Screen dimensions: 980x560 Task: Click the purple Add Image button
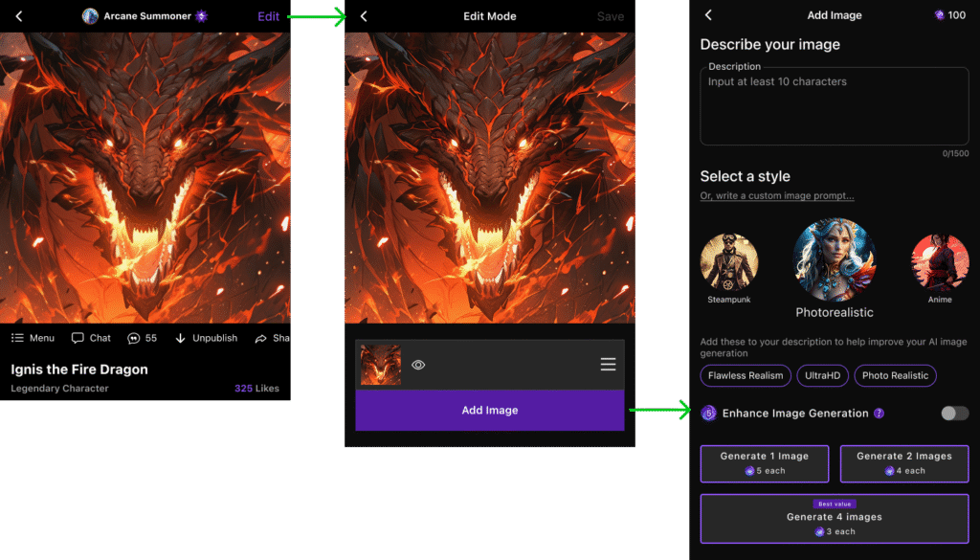pos(490,410)
